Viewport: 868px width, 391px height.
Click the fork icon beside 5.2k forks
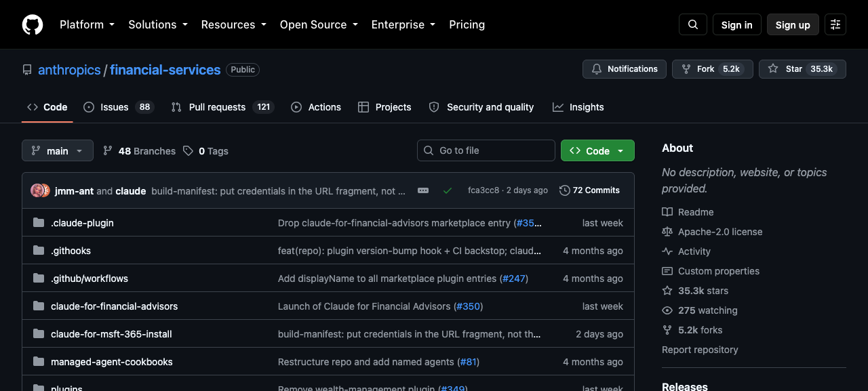tap(667, 330)
